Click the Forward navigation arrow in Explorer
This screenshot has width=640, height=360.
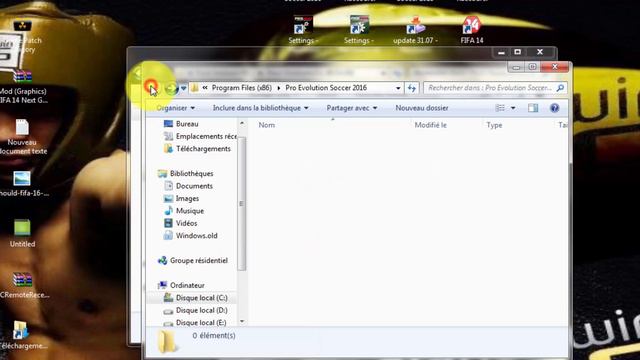click(x=171, y=88)
